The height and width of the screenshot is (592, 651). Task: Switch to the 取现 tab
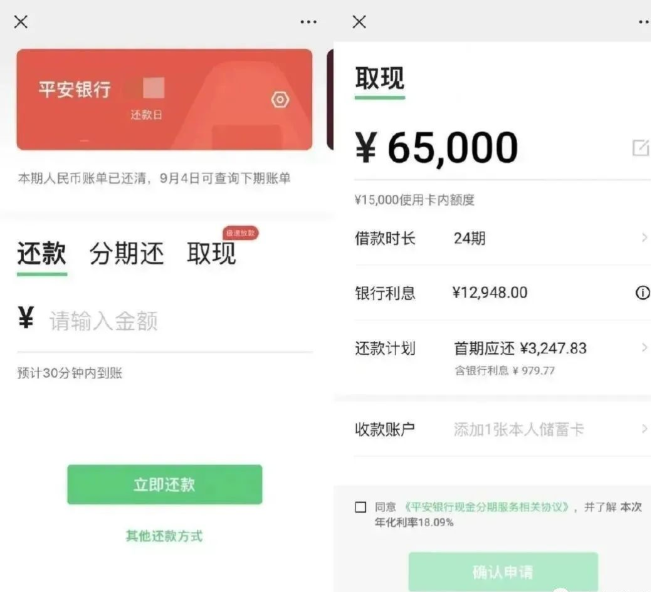pos(211,253)
